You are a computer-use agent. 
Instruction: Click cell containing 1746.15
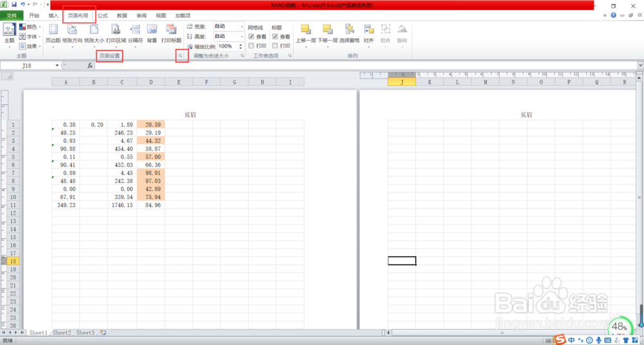pyautogui.click(x=122, y=205)
